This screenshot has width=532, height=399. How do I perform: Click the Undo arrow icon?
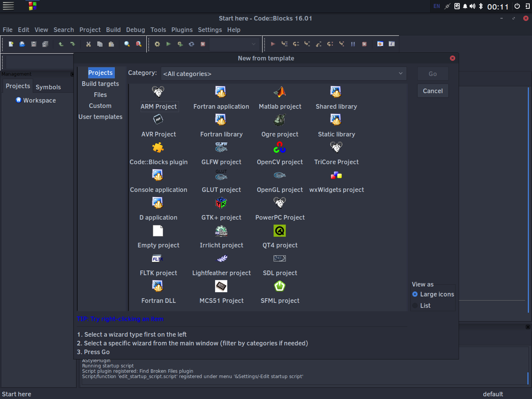click(61, 44)
